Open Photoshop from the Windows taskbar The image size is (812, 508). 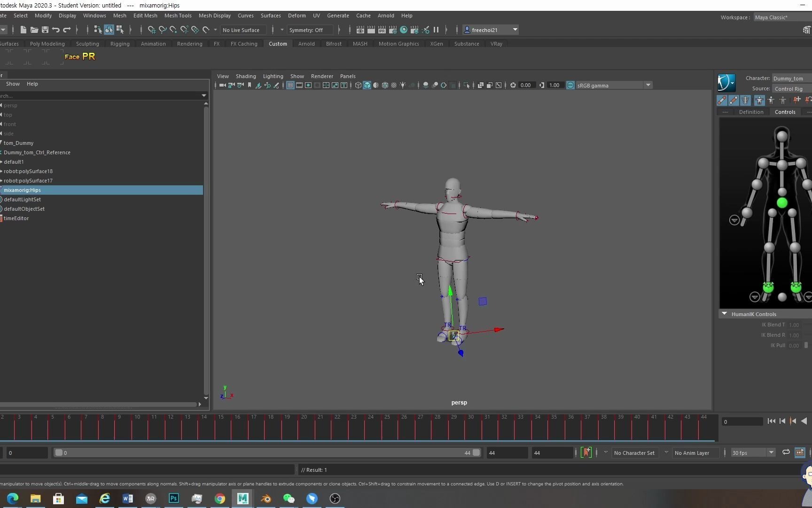pyautogui.click(x=173, y=498)
